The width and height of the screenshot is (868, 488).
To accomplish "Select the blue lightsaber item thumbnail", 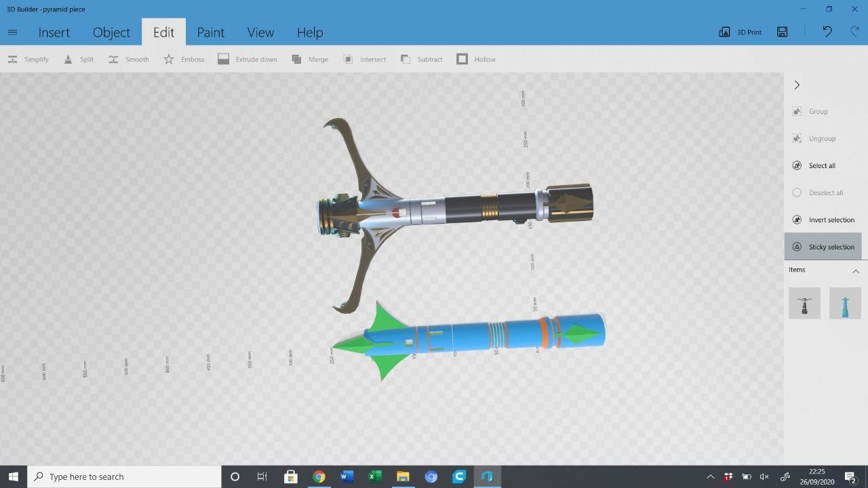I will click(845, 303).
